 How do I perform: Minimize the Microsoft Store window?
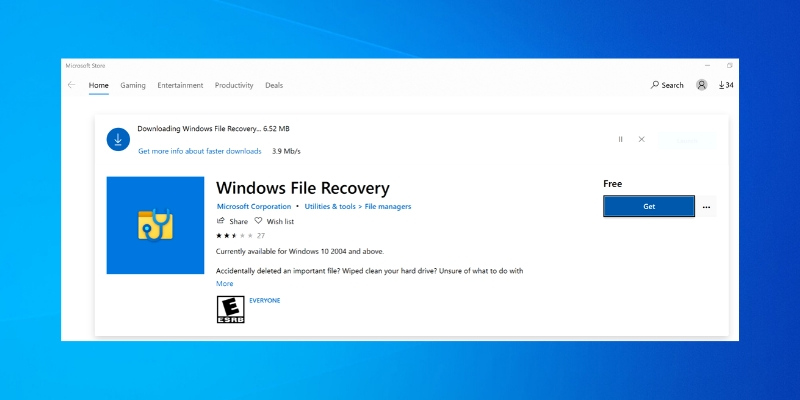pyautogui.click(x=707, y=66)
